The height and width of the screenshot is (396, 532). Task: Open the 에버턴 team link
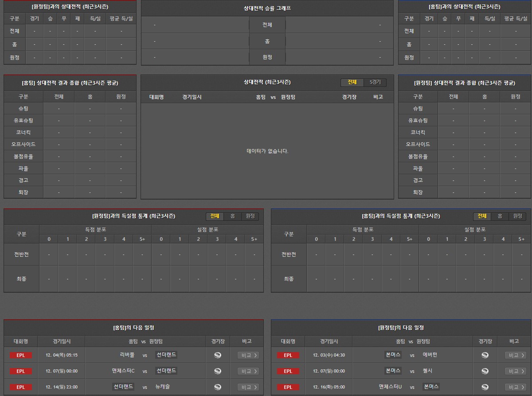(430, 355)
